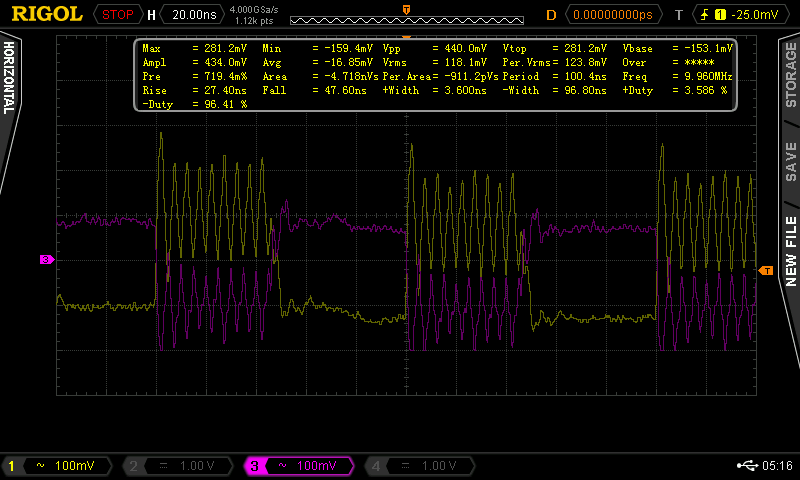This screenshot has width=800, height=480.
Task: Click the orange T trigger level marker at the graticule's right edge
Action: tap(766, 270)
